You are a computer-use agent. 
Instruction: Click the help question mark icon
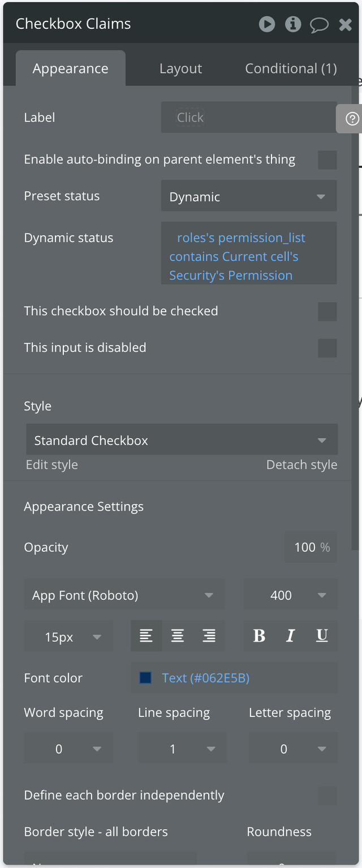tap(352, 119)
